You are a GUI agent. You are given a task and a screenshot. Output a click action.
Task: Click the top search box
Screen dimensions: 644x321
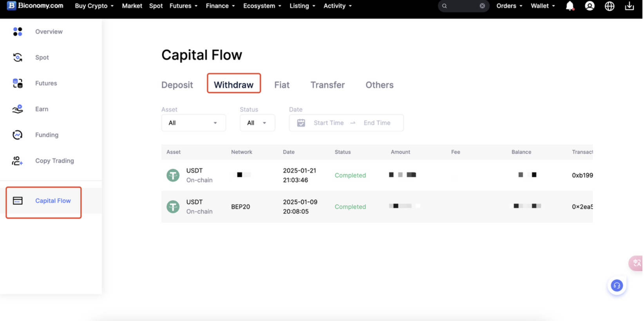[461, 6]
